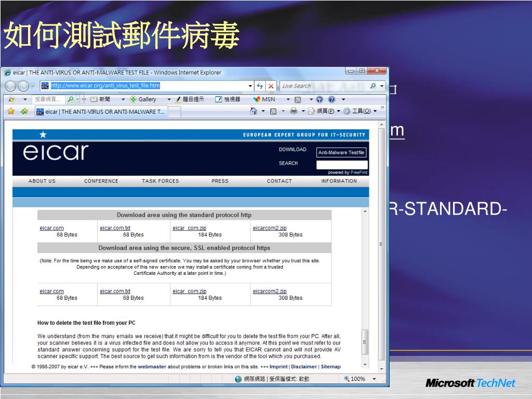Click the command bar overflow chevron
Viewport: 532px width, 399px height.
tap(383, 107)
